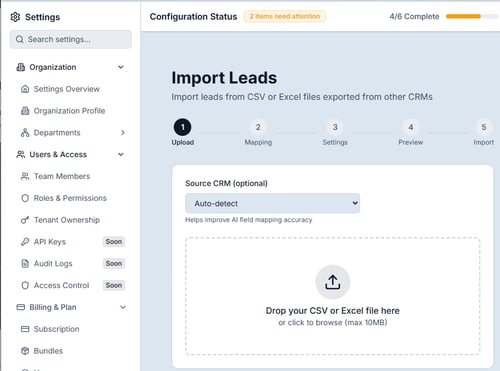Click the '2 items need attention' badge
This screenshot has height=371, width=500.
point(285,16)
